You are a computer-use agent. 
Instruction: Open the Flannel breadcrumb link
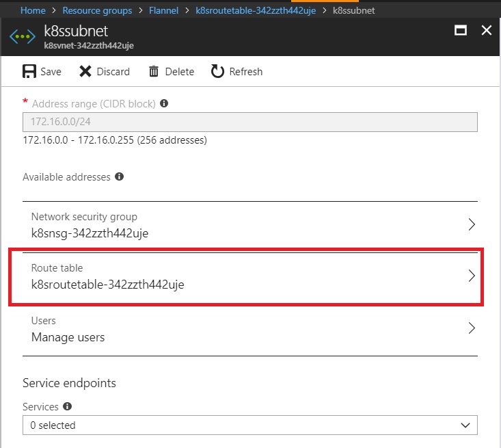click(x=163, y=10)
